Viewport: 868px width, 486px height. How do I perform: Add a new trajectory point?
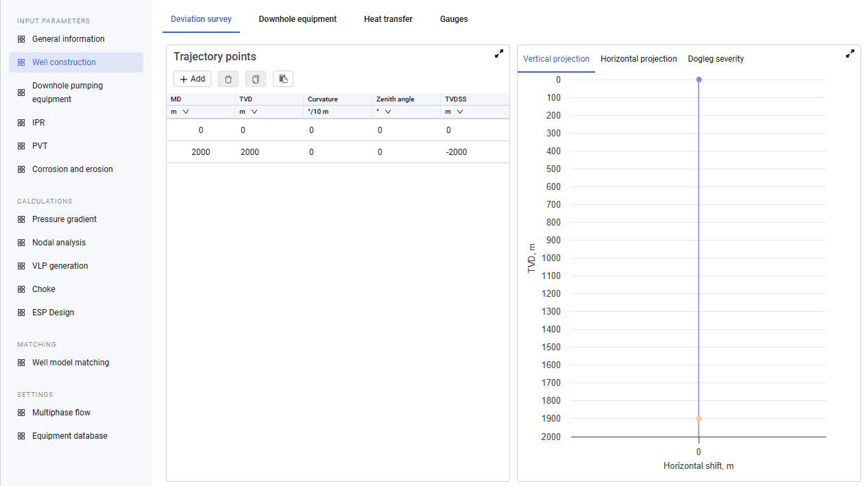tap(193, 79)
